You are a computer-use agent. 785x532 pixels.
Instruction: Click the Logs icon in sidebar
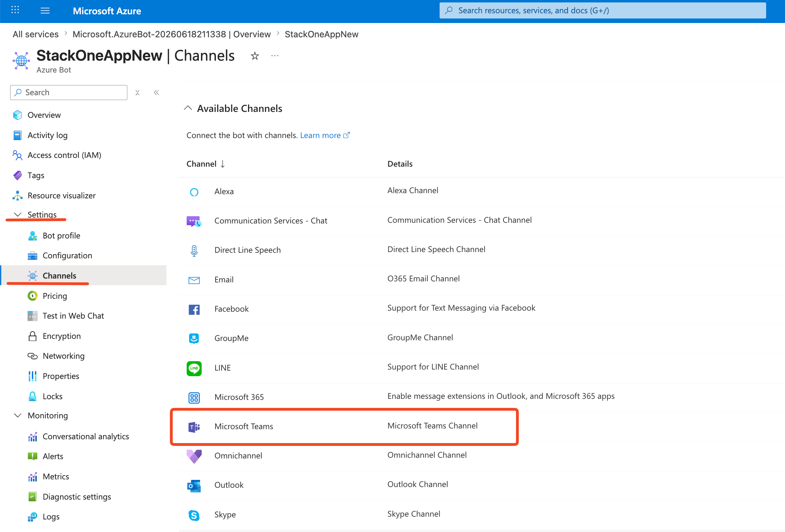click(32, 517)
